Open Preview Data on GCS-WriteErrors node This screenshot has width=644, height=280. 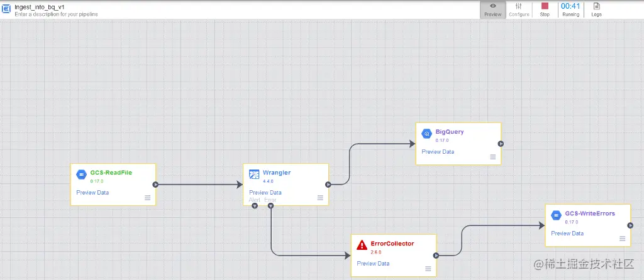(567, 234)
